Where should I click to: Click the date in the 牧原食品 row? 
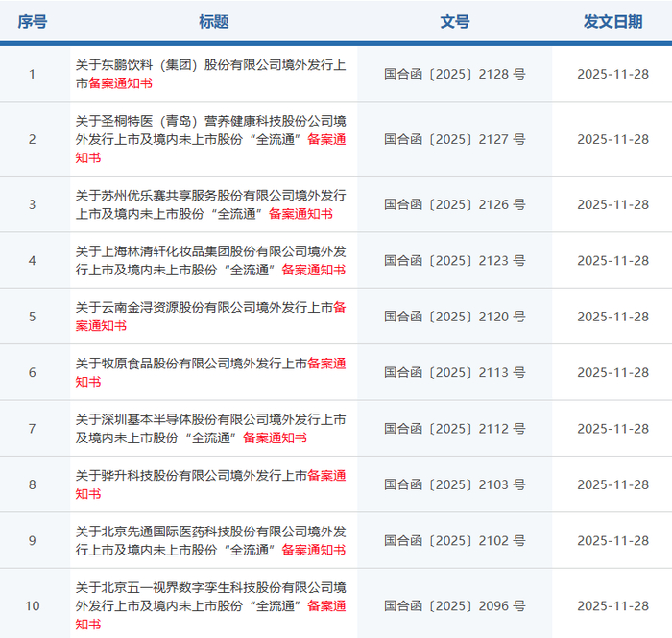[612, 372]
